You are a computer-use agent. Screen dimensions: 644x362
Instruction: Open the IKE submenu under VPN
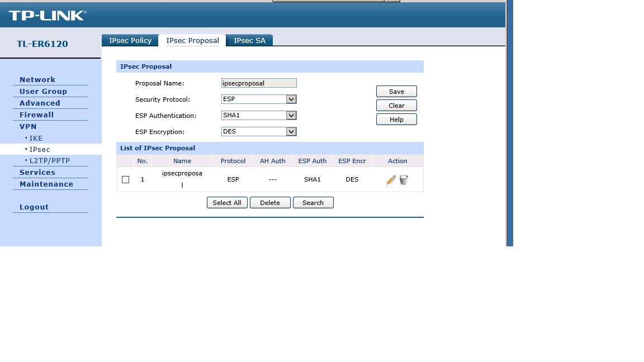(x=36, y=138)
